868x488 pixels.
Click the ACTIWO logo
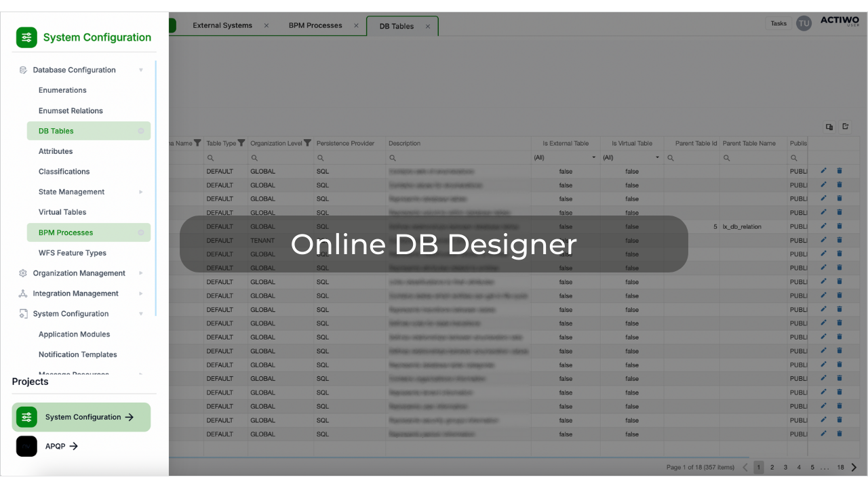tap(840, 22)
